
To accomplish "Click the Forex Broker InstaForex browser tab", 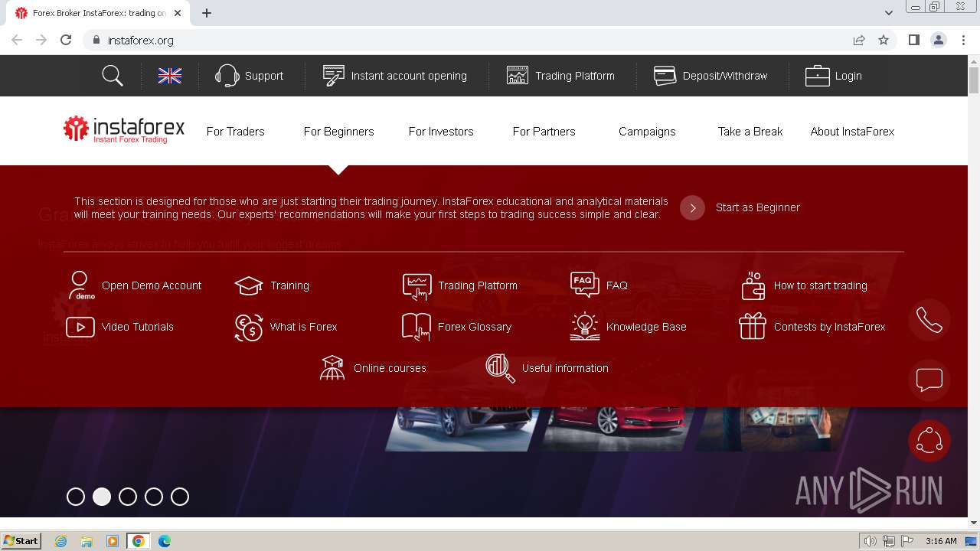I will pyautogui.click(x=99, y=13).
